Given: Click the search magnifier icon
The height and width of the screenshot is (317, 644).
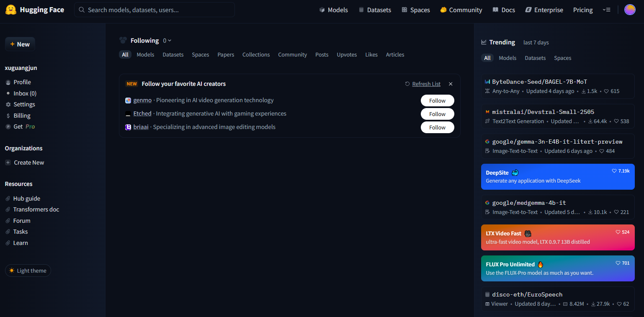Looking at the screenshot, I should [x=82, y=10].
